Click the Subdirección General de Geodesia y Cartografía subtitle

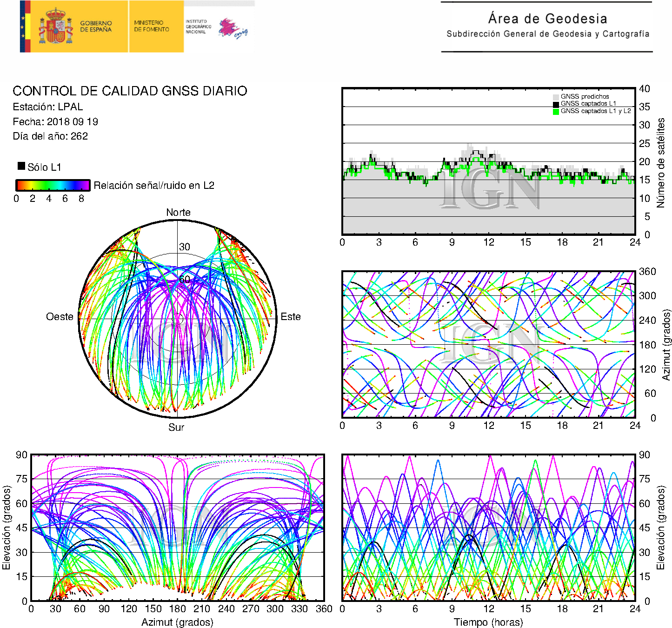pyautogui.click(x=547, y=34)
